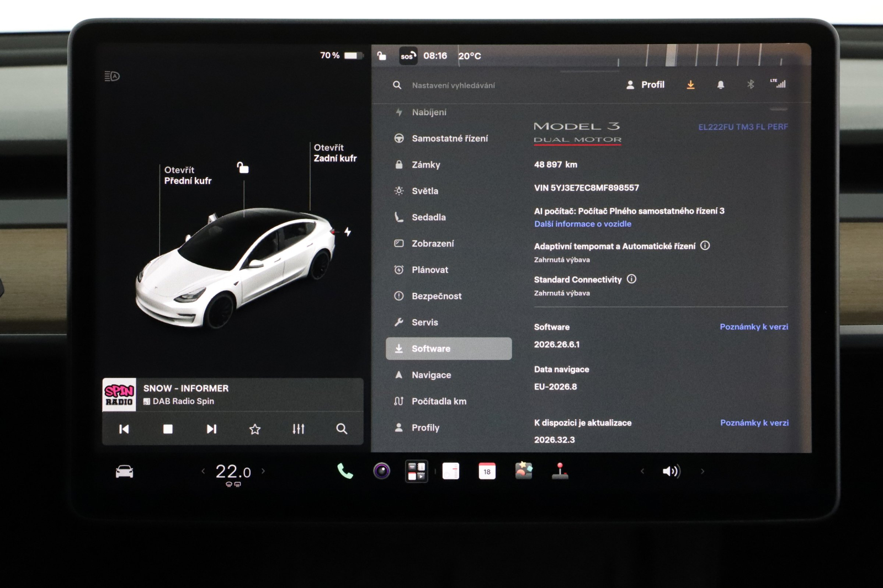883x588 pixels.
Task: Tap the unlocked padlock in status bar
Action: [x=381, y=55]
